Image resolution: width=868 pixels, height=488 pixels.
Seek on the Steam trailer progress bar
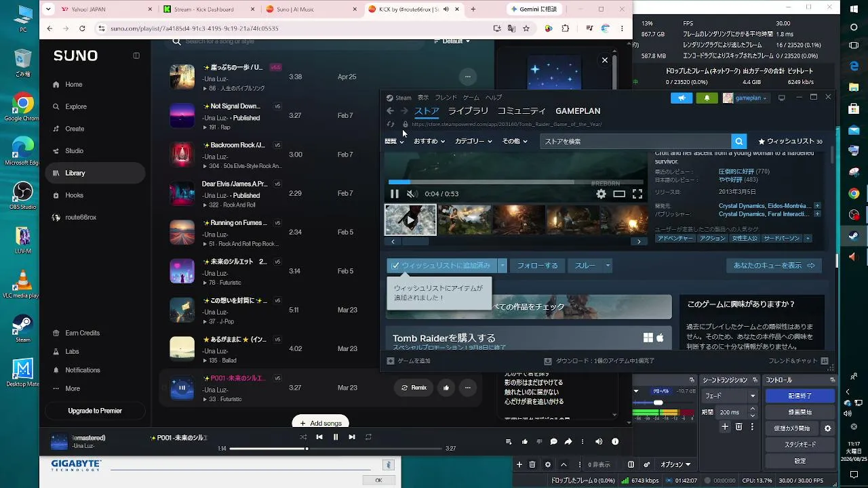pyautogui.click(x=515, y=182)
